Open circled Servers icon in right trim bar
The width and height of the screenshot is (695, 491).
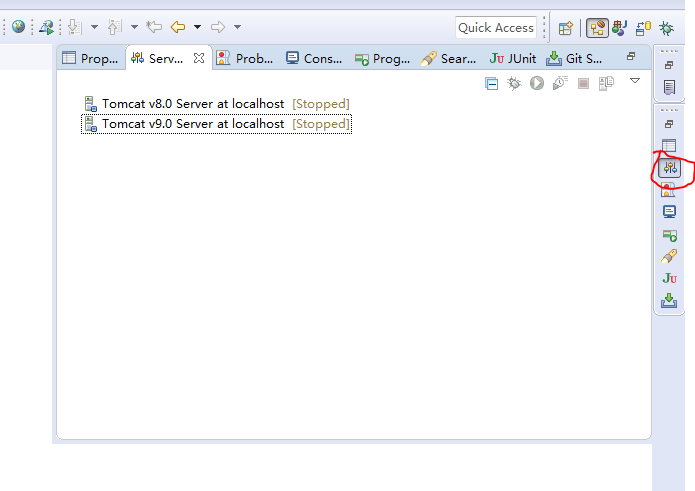[670, 168]
